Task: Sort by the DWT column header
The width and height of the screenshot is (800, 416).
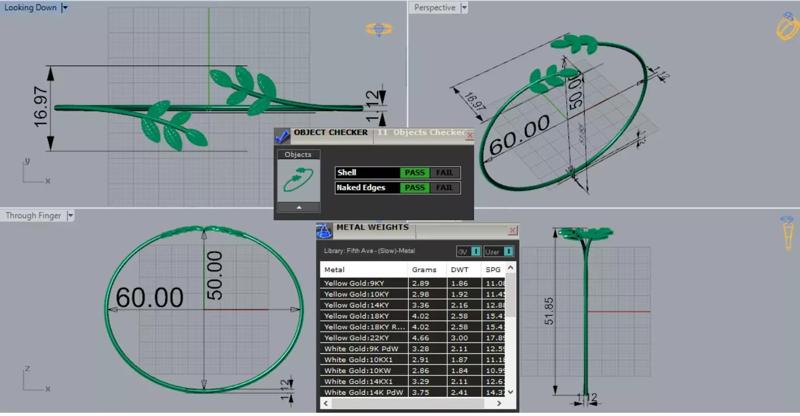Action: click(x=464, y=270)
